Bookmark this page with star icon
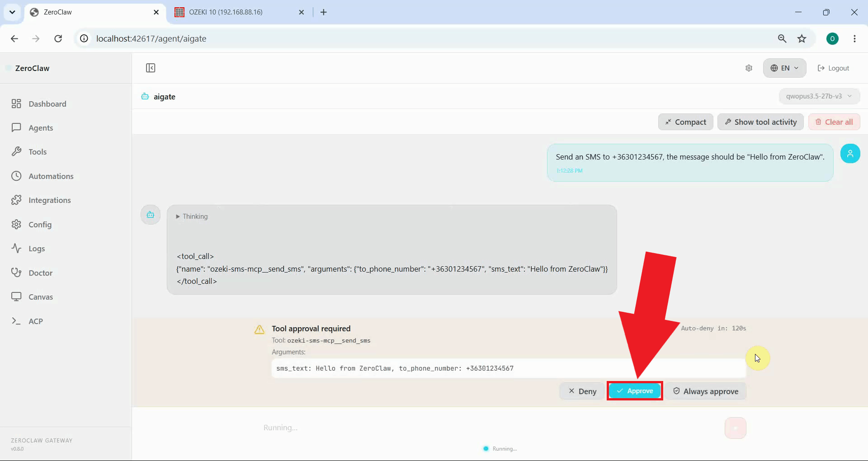The width and height of the screenshot is (868, 461). point(802,39)
